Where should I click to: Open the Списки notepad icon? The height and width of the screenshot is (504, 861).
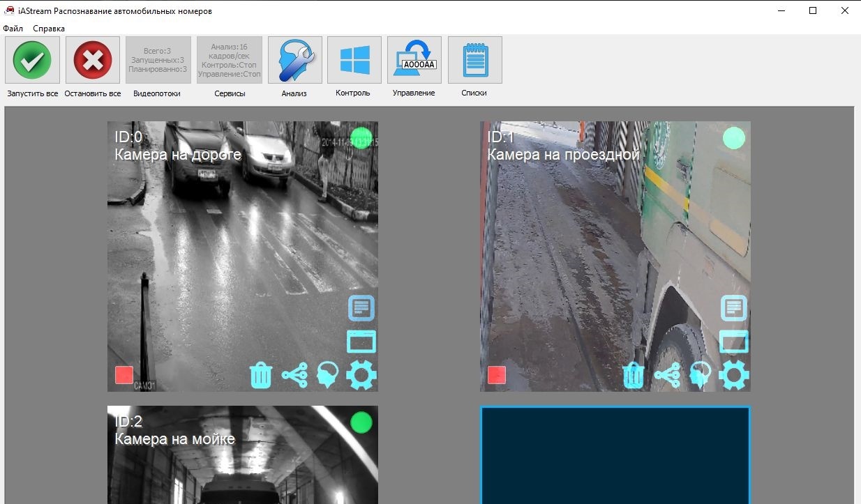point(474,61)
